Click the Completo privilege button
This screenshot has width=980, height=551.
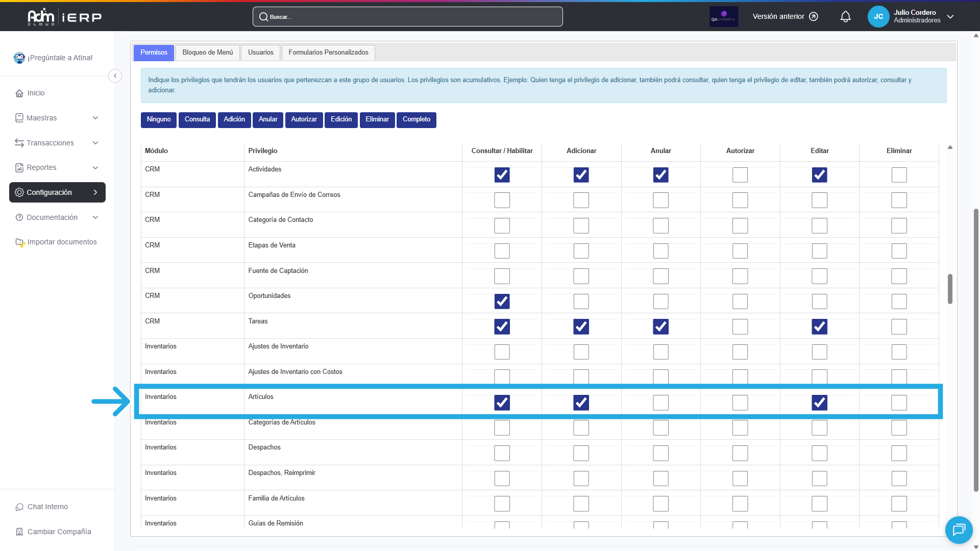[416, 119]
